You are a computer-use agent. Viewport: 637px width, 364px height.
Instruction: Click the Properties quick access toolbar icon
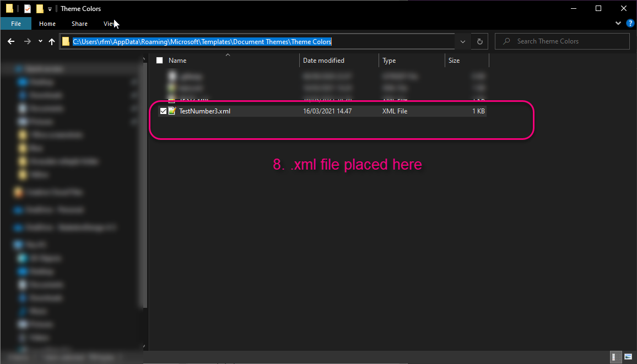pyautogui.click(x=27, y=8)
